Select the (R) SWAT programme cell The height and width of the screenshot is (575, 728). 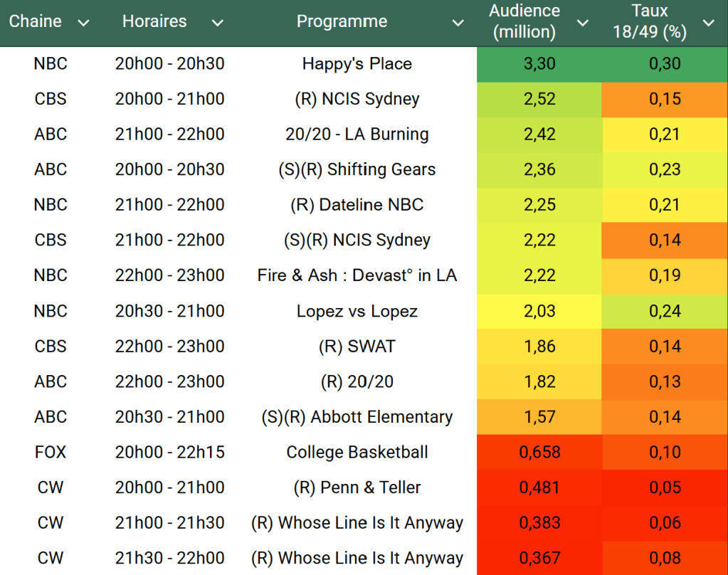[x=357, y=347]
